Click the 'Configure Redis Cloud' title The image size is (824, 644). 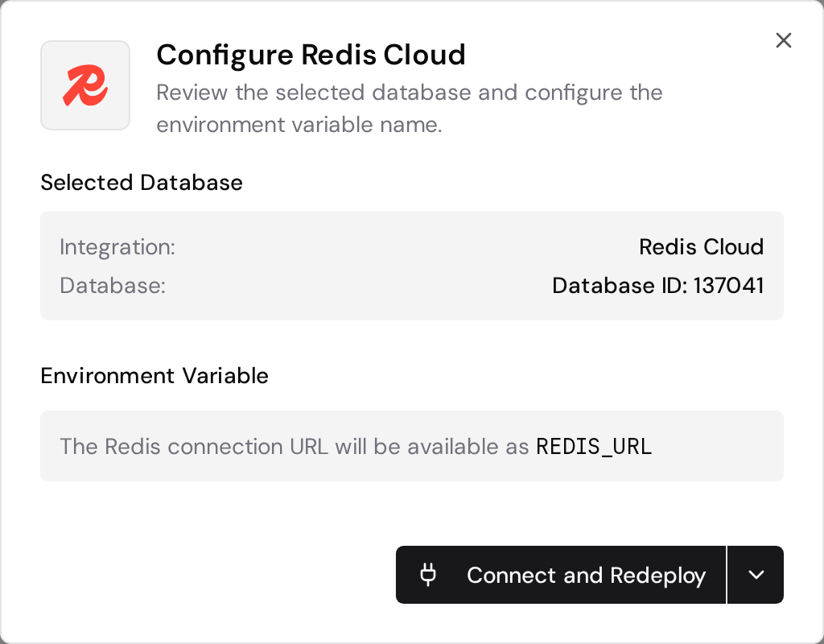311,55
